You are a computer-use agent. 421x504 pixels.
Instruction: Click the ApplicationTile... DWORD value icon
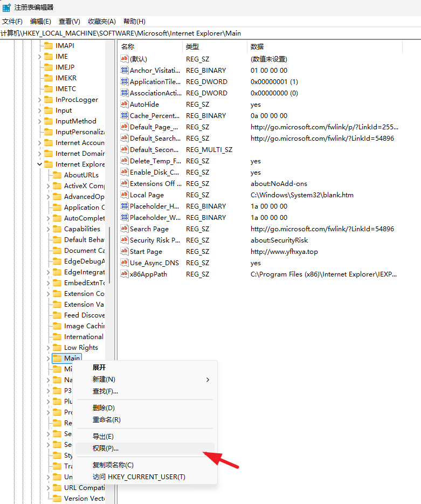125,81
